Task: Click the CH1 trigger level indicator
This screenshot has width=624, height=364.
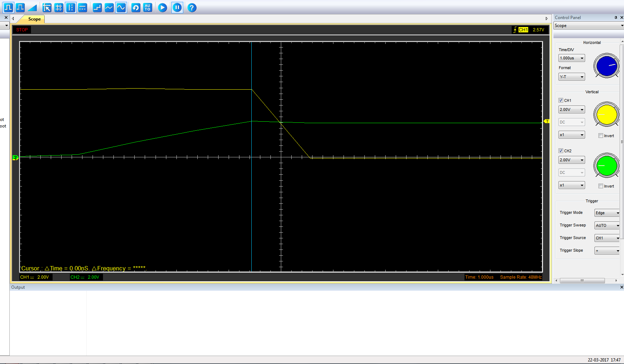Action: [x=530, y=30]
